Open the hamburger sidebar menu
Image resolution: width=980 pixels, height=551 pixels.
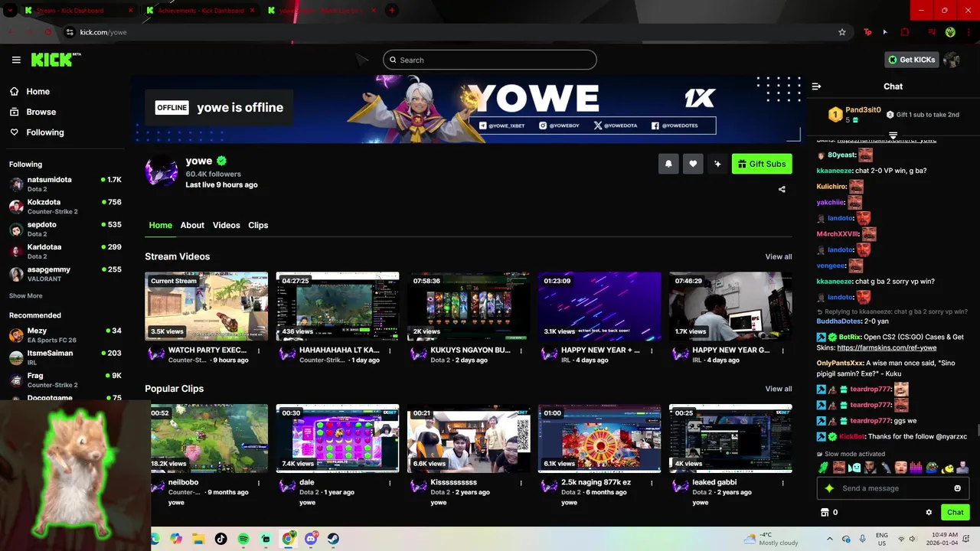[16, 60]
